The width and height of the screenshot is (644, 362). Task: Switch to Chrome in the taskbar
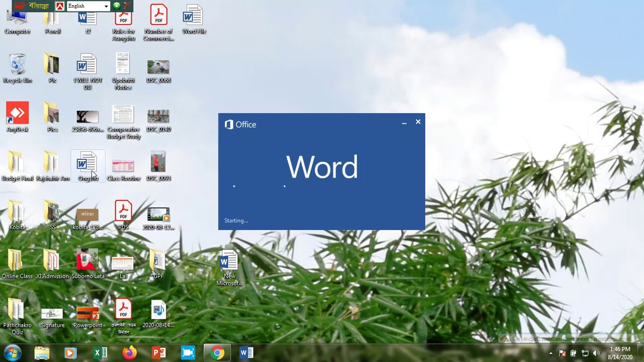click(217, 353)
